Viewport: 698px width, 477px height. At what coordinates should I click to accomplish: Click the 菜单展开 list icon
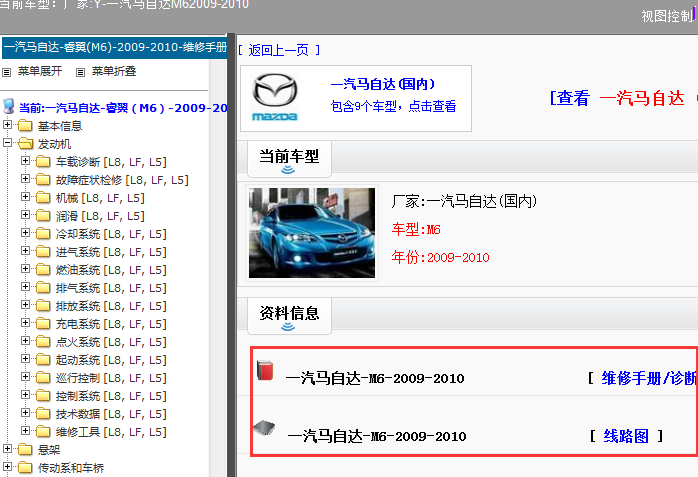[7, 72]
